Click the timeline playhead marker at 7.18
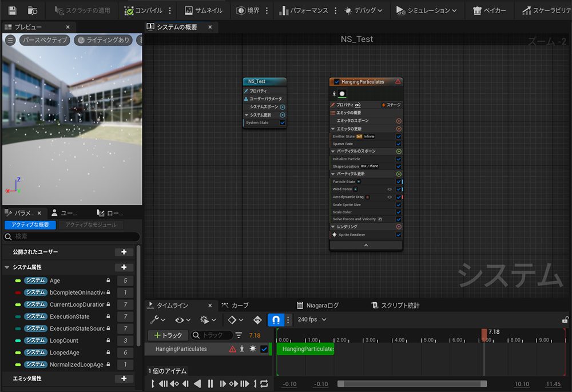 click(484, 334)
